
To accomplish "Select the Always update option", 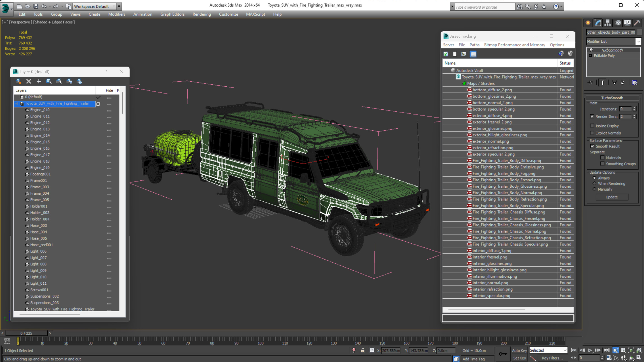I will [594, 178].
